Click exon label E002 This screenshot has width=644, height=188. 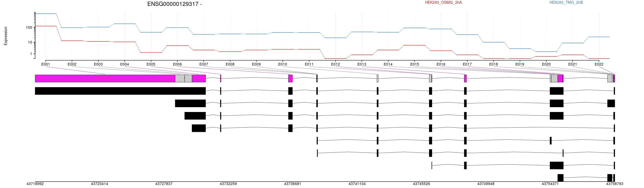coord(72,64)
